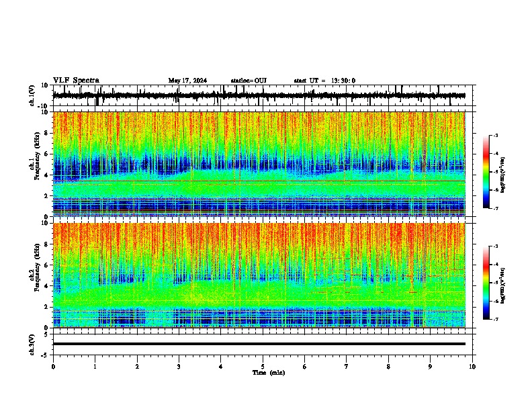Click the "6" kHz tick of ch.1 spectrogram
Image resolution: width=532 pixels, height=411 pixels.
pos(47,154)
